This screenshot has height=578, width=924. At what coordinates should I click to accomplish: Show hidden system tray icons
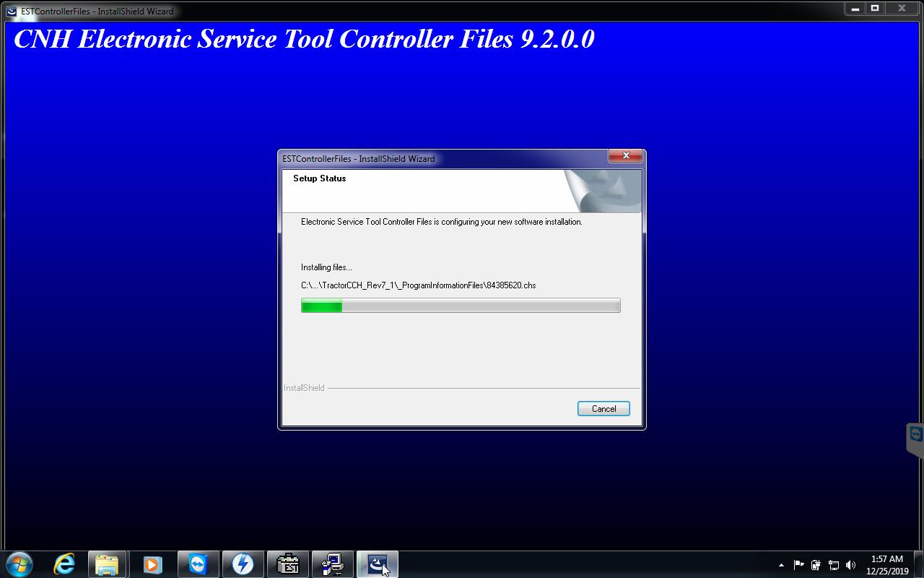tap(781, 565)
